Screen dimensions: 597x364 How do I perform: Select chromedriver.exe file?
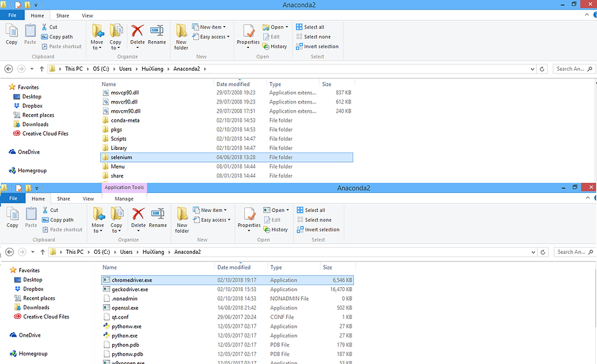pyautogui.click(x=228, y=280)
